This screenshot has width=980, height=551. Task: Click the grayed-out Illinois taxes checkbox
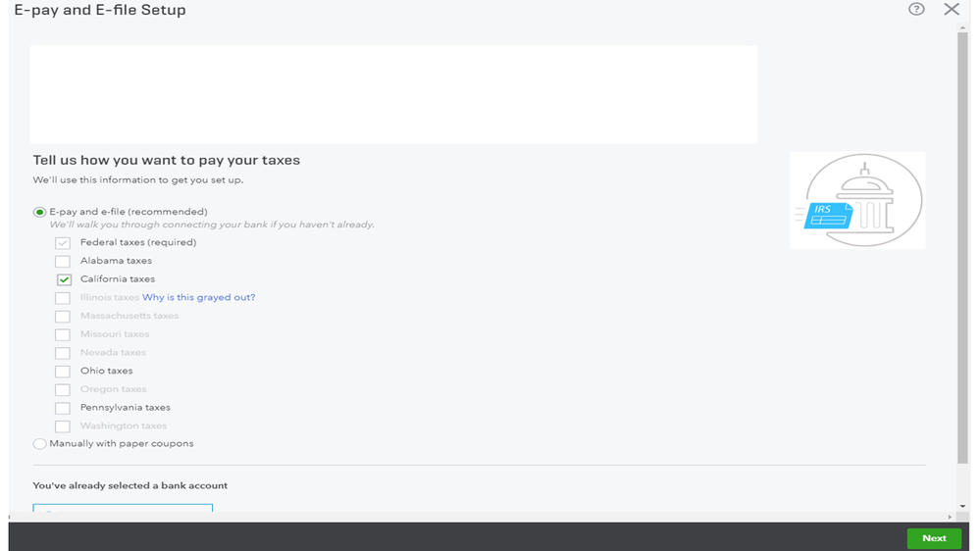click(x=63, y=298)
